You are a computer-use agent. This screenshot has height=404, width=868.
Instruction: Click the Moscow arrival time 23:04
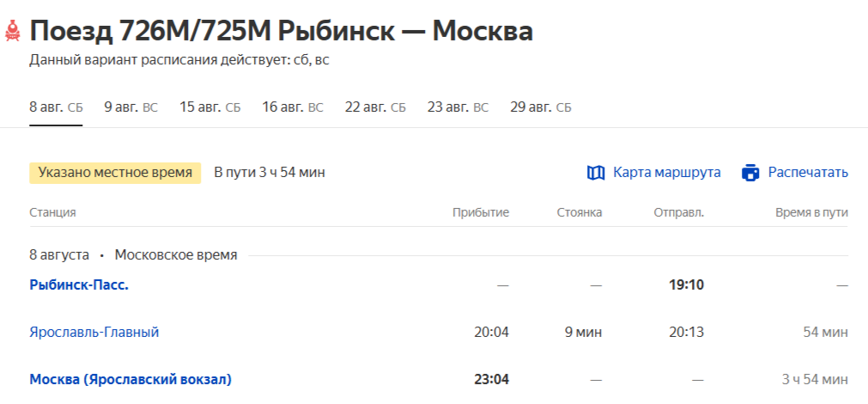[x=492, y=380]
